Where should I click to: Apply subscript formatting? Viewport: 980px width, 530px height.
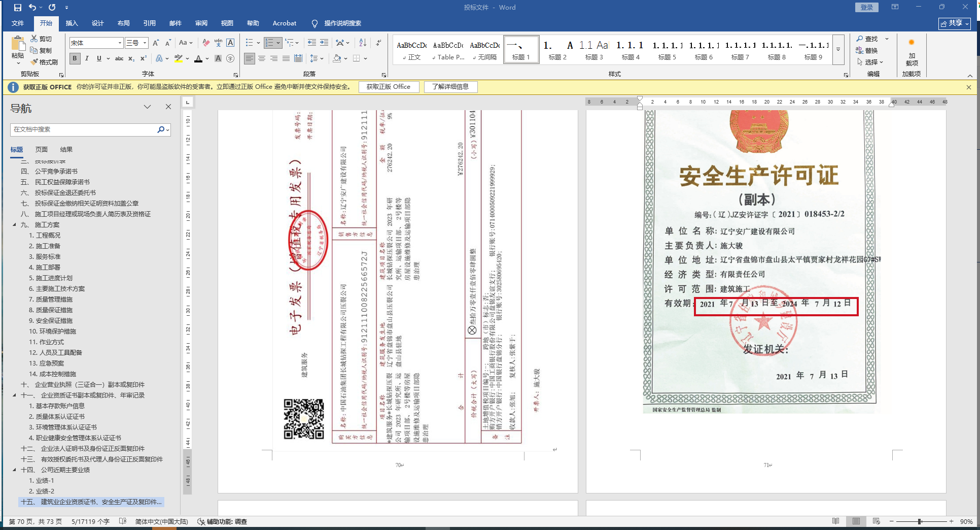point(131,59)
